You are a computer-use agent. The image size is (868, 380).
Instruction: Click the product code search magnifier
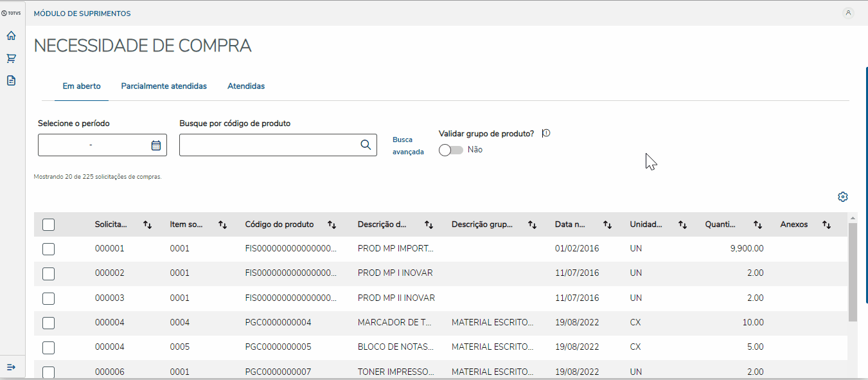pos(366,145)
